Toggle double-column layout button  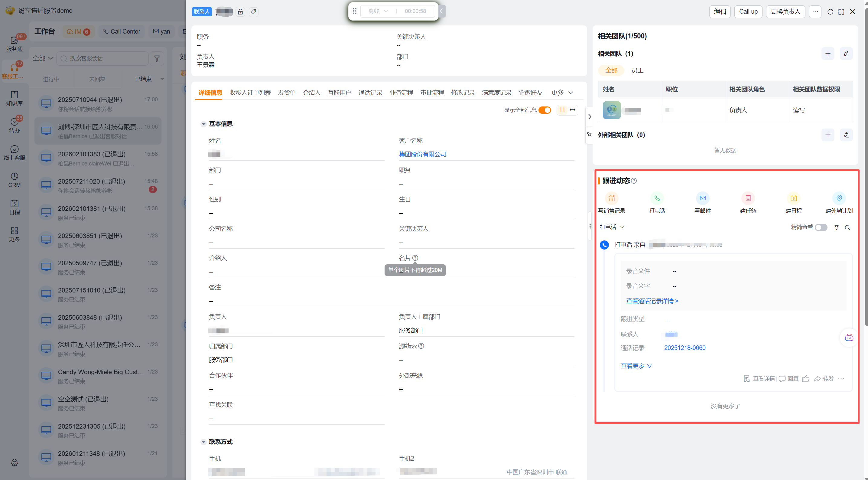tap(562, 110)
